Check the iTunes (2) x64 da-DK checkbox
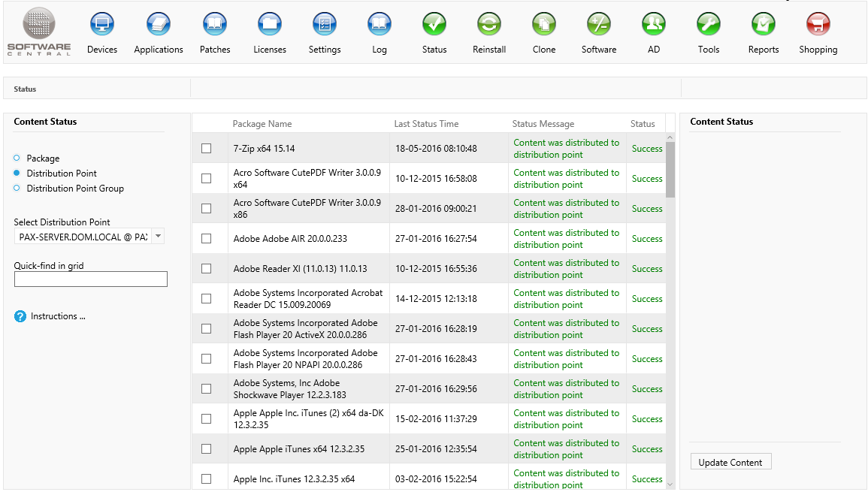868x492 pixels. pos(207,419)
